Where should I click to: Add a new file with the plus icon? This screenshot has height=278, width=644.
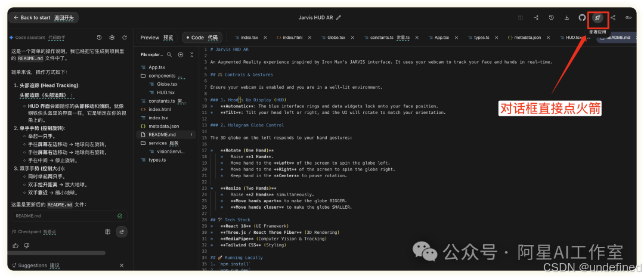[x=180, y=55]
